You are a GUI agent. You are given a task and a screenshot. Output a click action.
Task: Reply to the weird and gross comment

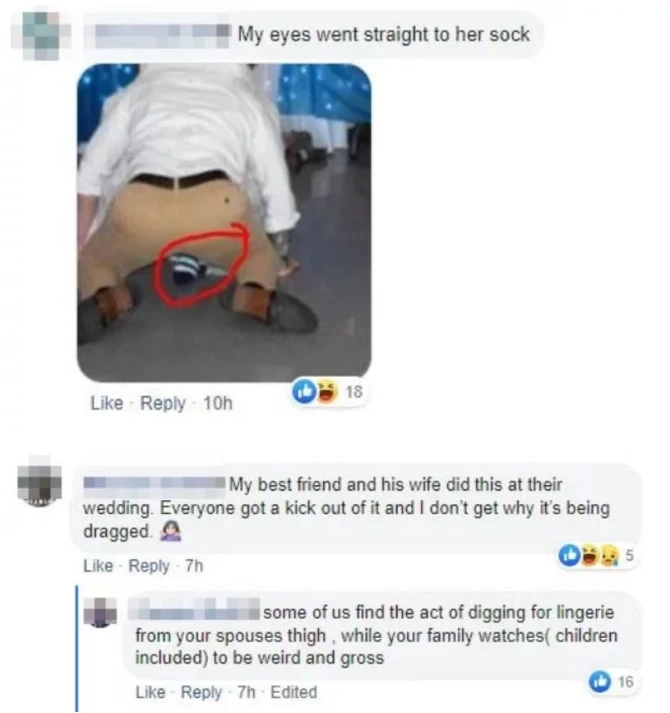click(202, 693)
